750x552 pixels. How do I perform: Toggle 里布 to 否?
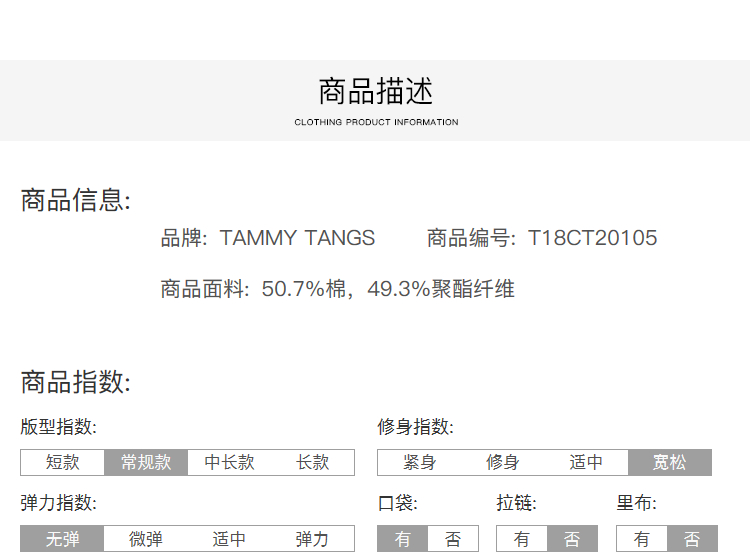click(692, 539)
